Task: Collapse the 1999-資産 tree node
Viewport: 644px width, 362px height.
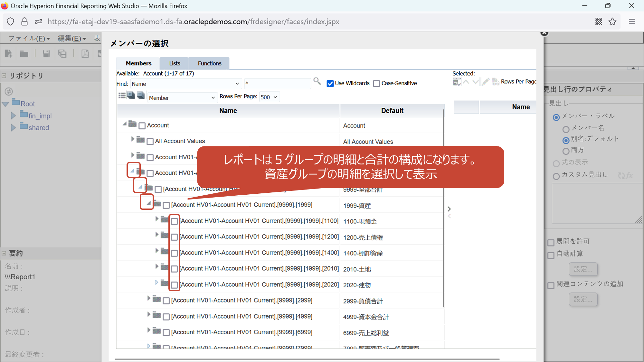Action: 148,203
